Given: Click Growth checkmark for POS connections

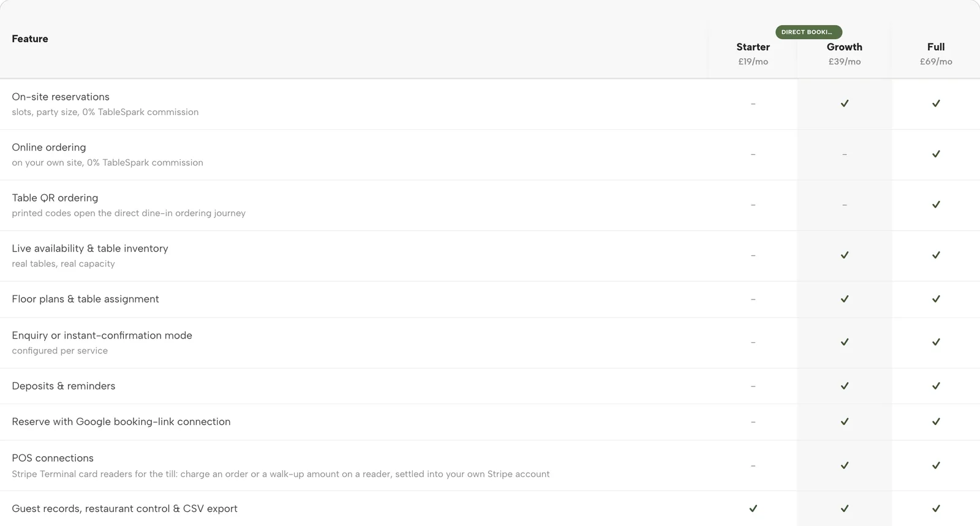Looking at the screenshot, I should [x=845, y=466].
